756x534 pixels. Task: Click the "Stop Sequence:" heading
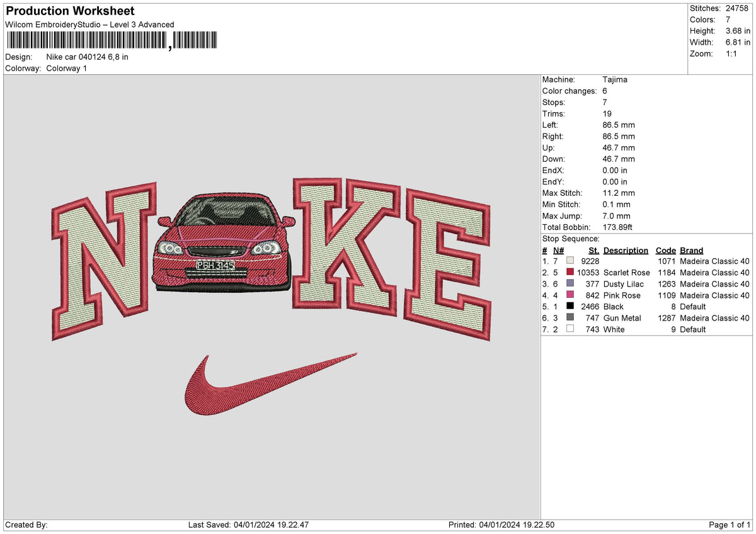pos(571,239)
